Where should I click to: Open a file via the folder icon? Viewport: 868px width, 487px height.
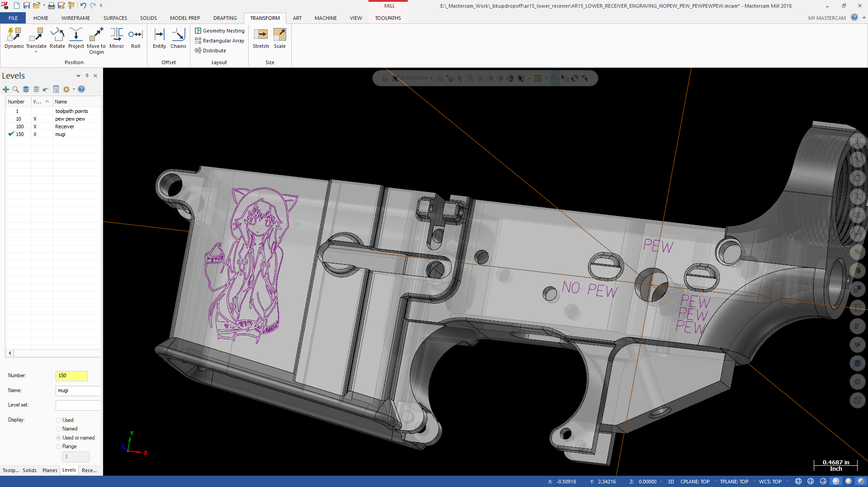click(x=37, y=5)
